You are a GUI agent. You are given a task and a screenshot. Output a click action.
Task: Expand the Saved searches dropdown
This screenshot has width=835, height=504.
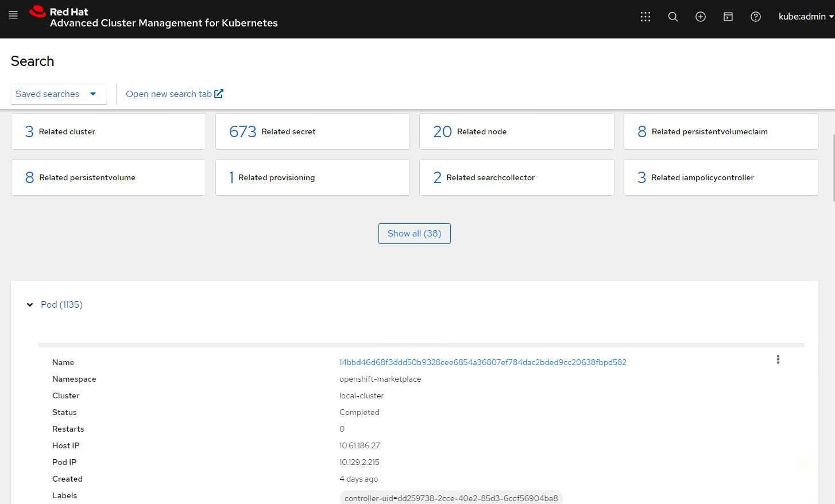tap(58, 94)
